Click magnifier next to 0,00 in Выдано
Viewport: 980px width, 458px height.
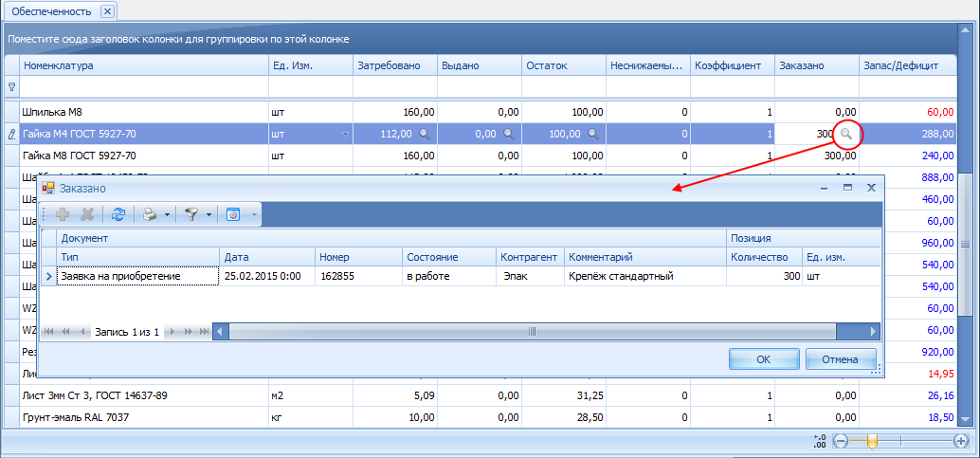(x=509, y=134)
